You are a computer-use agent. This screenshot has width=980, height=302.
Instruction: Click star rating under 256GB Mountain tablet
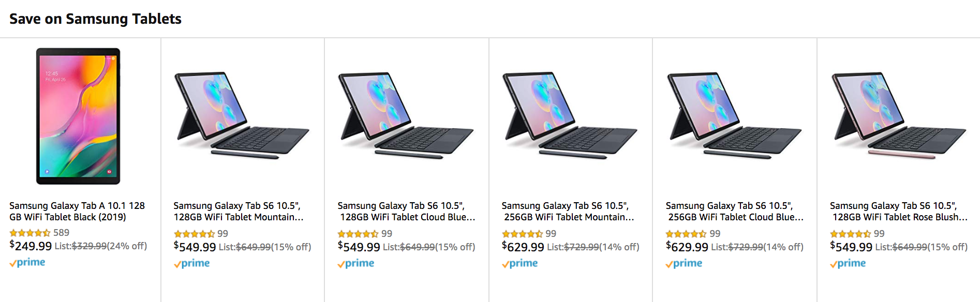[522, 234]
